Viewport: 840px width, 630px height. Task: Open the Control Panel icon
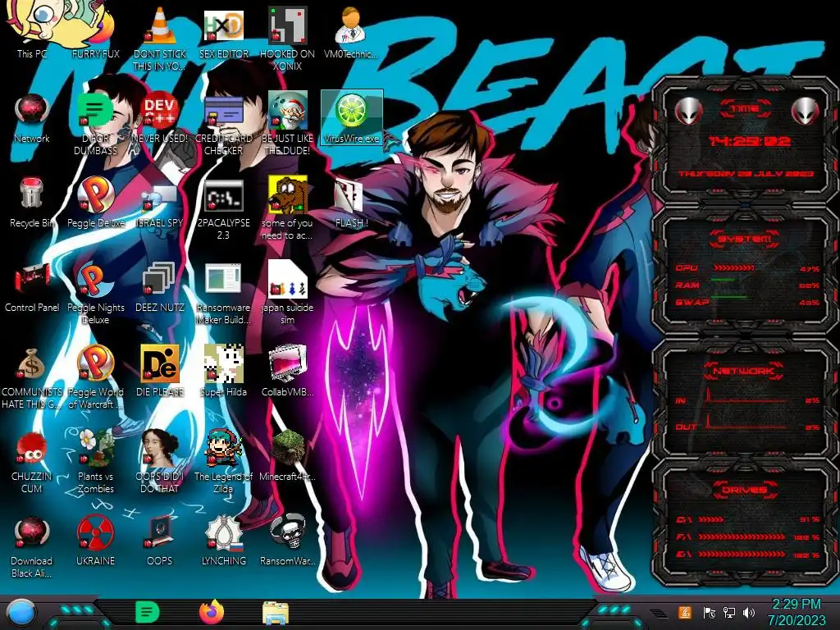32,286
